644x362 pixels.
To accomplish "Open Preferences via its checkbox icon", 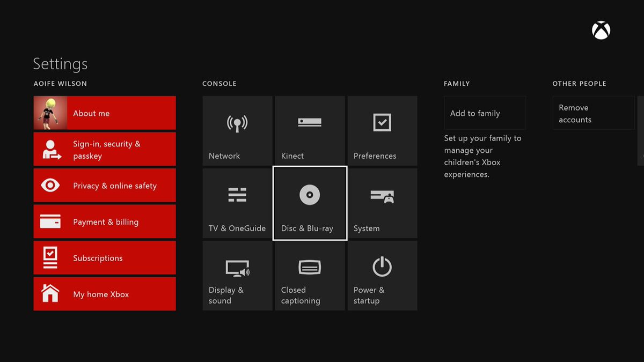I will (382, 130).
